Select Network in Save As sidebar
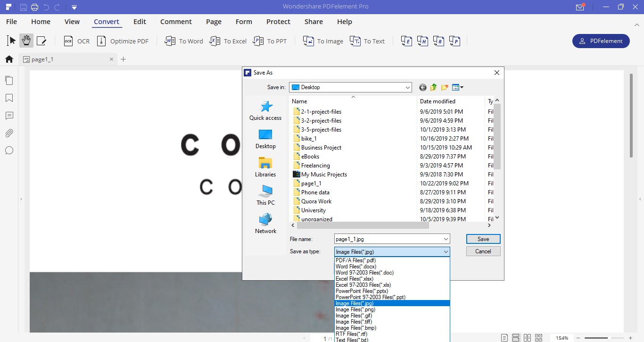The width and height of the screenshot is (644, 342). pyautogui.click(x=265, y=224)
